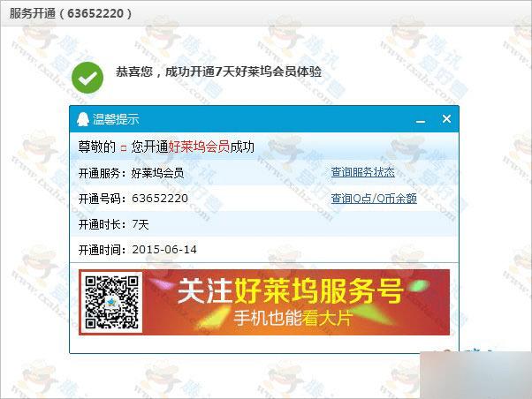Click the 温馨提示 dialog title text
Viewport: 532px width, 399px height.
coord(116,119)
